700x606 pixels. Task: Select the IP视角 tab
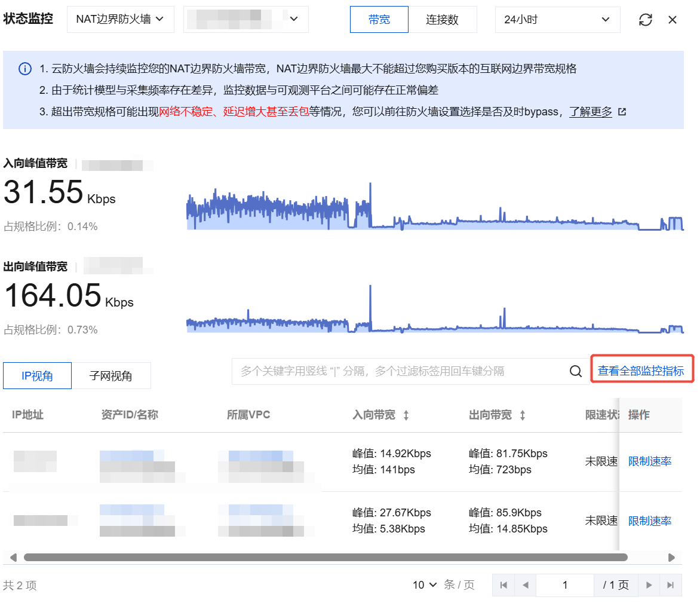(37, 375)
